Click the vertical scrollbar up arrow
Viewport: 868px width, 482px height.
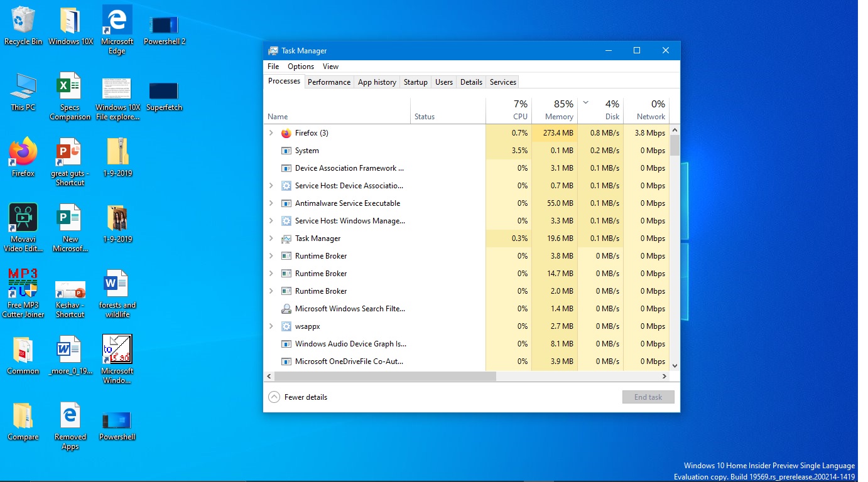[x=675, y=130]
